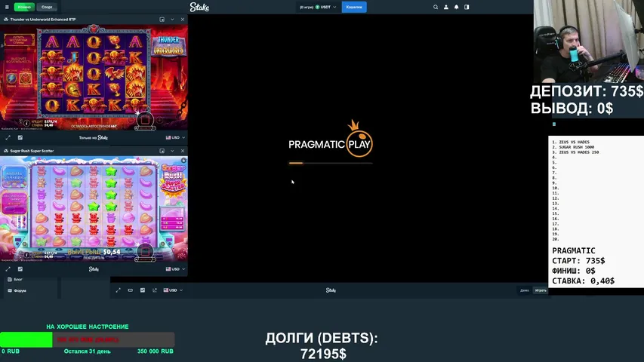Pop out the Sugar Rush Super Scatter window
Screen dimensions: 644x362
pos(162,151)
